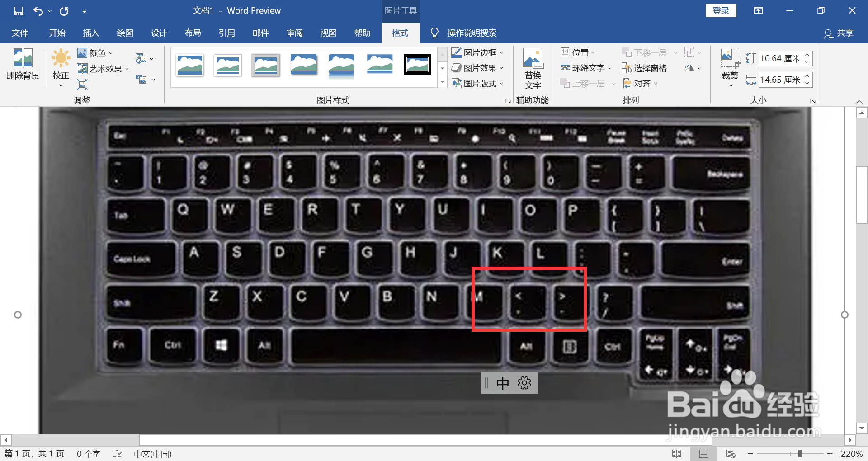Toggle the IME Chinese (中) input mode

(503, 383)
